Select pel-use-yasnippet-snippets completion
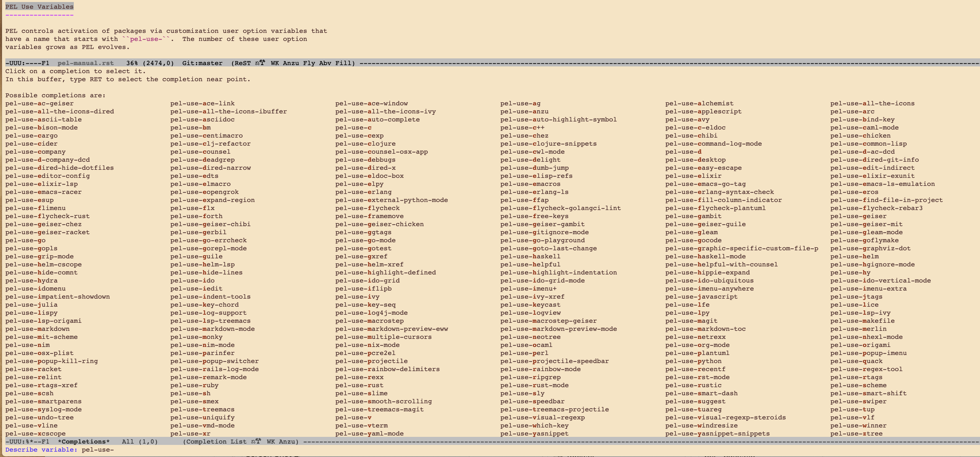 pos(717,434)
